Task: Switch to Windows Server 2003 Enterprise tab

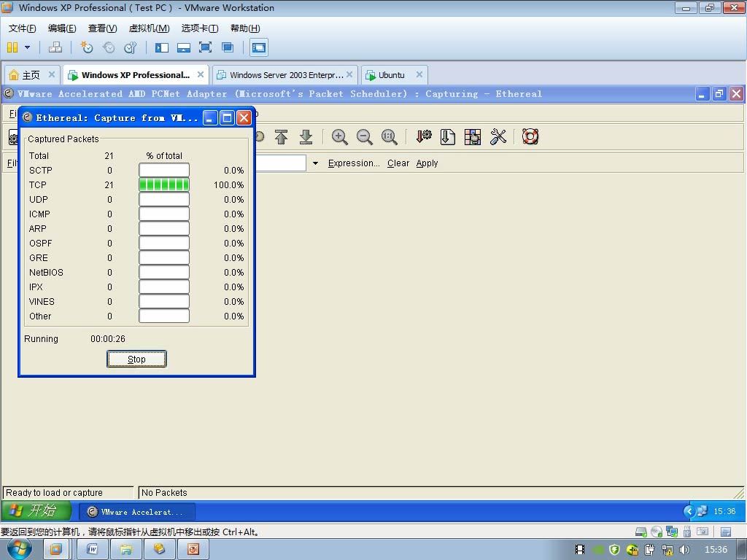Action: (284, 75)
